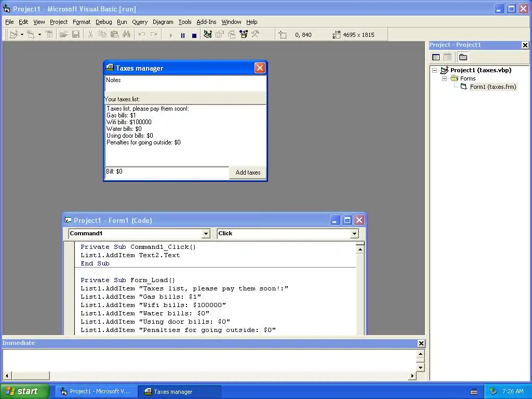Open the Diagram menu

click(163, 22)
